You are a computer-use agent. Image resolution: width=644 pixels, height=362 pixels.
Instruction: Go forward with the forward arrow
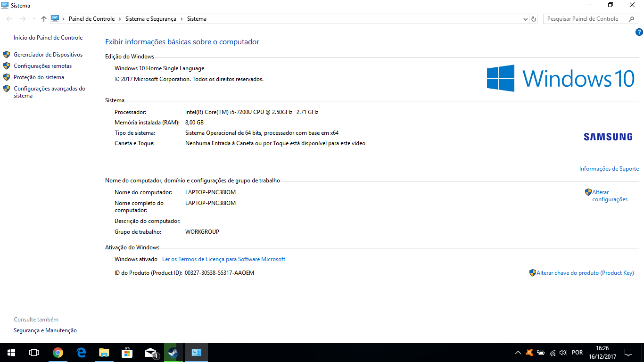[23, 19]
